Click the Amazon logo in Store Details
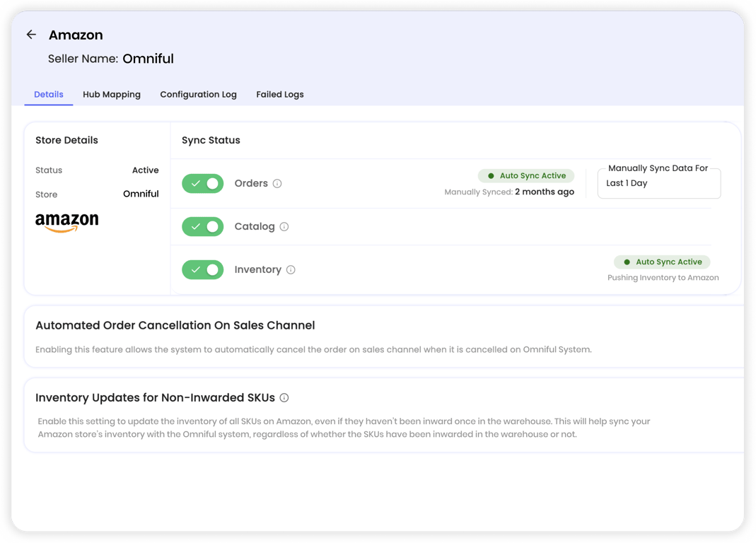Image resolution: width=756 pixels, height=543 pixels. (67, 222)
